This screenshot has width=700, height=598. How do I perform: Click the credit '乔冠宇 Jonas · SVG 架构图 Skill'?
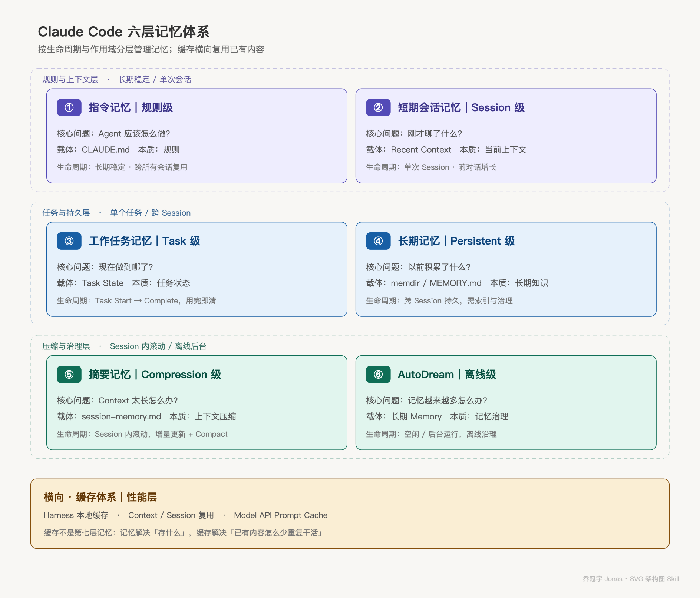pos(631,579)
